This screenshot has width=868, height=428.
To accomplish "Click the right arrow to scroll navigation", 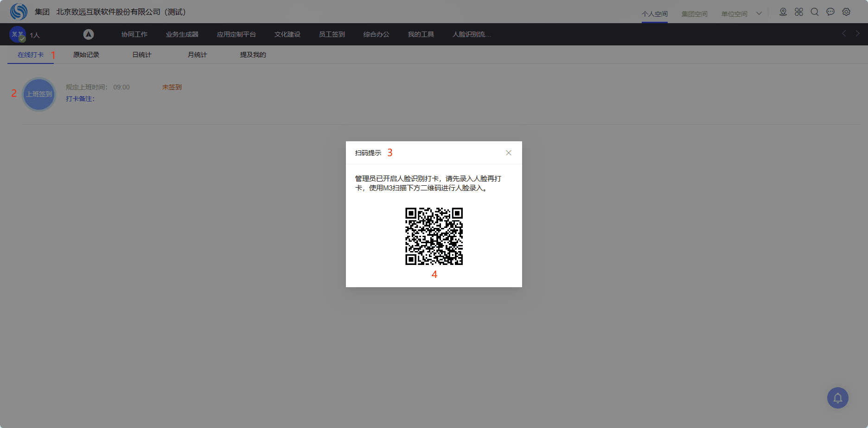I will (858, 33).
